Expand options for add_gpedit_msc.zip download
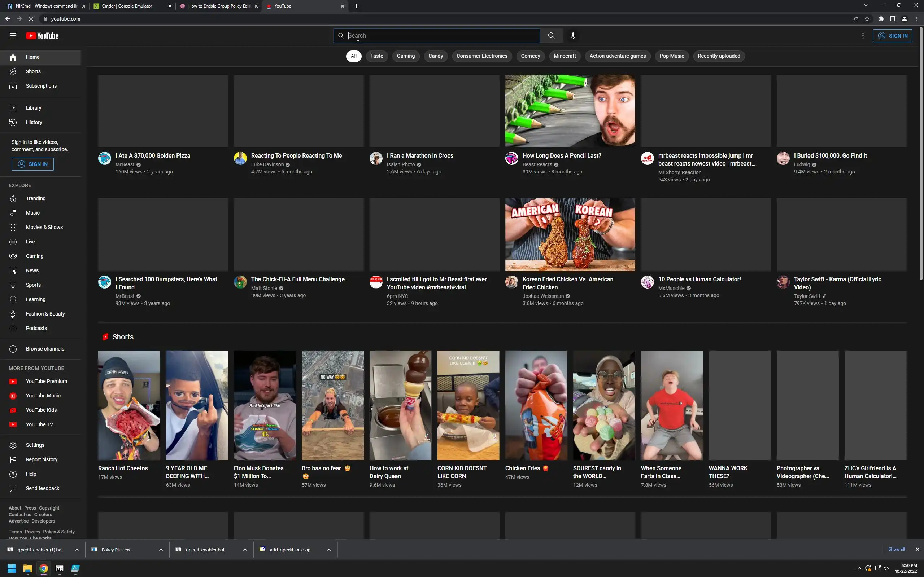The image size is (924, 577). pyautogui.click(x=329, y=550)
